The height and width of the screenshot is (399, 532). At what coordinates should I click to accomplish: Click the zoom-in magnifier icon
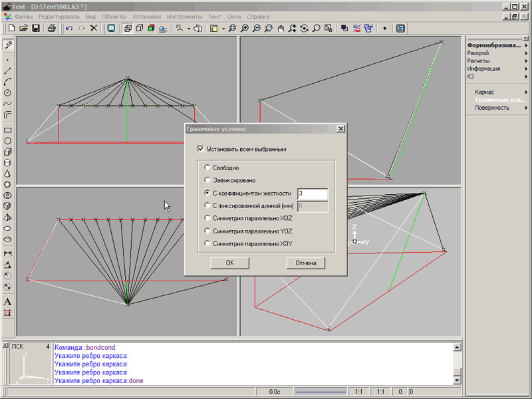point(244,28)
